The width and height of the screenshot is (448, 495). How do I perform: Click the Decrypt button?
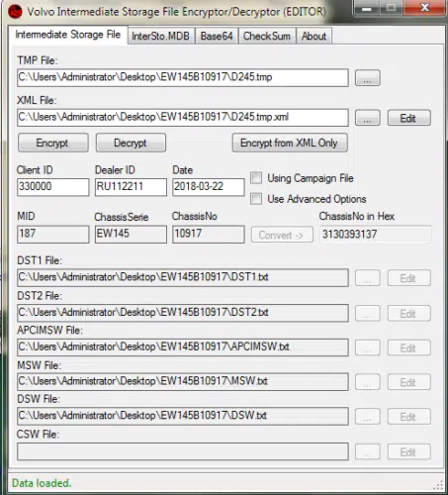click(131, 143)
